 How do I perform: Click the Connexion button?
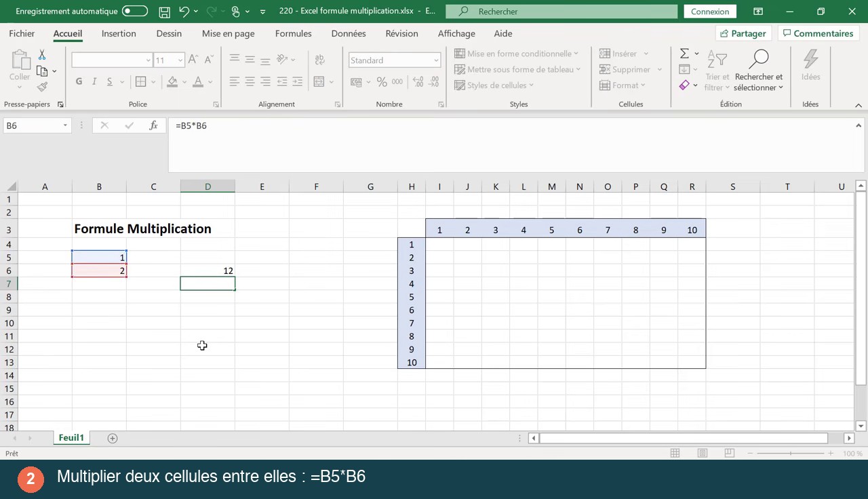(x=710, y=12)
